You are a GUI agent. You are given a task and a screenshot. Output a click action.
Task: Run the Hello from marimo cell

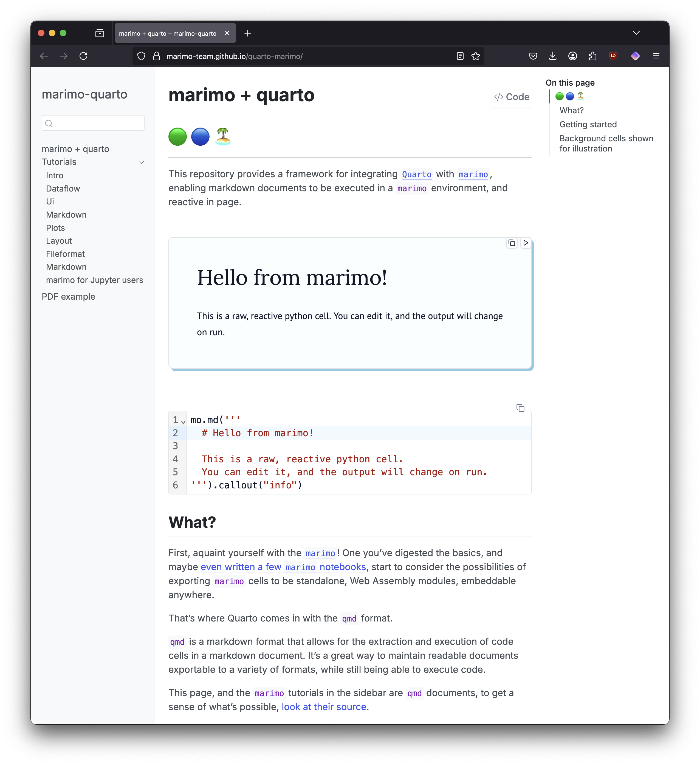526,243
